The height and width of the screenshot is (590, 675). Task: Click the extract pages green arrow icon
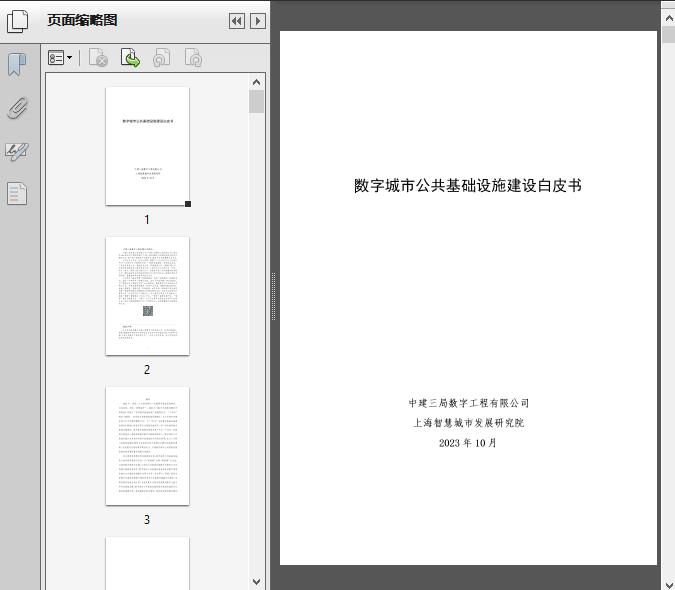130,58
